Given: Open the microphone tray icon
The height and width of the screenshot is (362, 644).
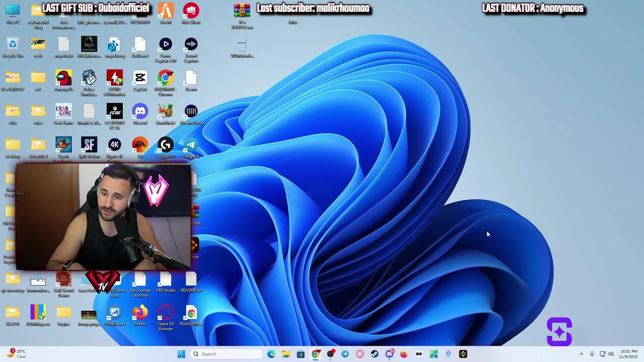Looking at the screenshot, I should coord(592,354).
